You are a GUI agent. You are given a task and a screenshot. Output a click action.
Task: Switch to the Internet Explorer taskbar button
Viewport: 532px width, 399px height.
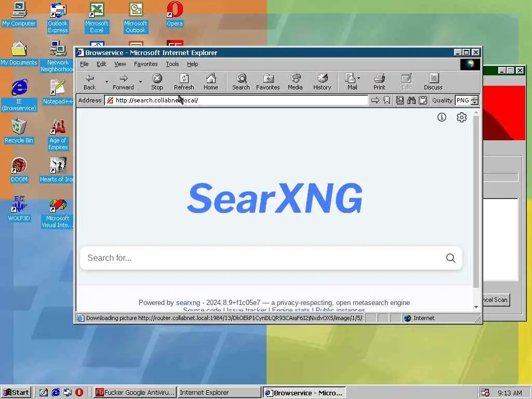219,393
